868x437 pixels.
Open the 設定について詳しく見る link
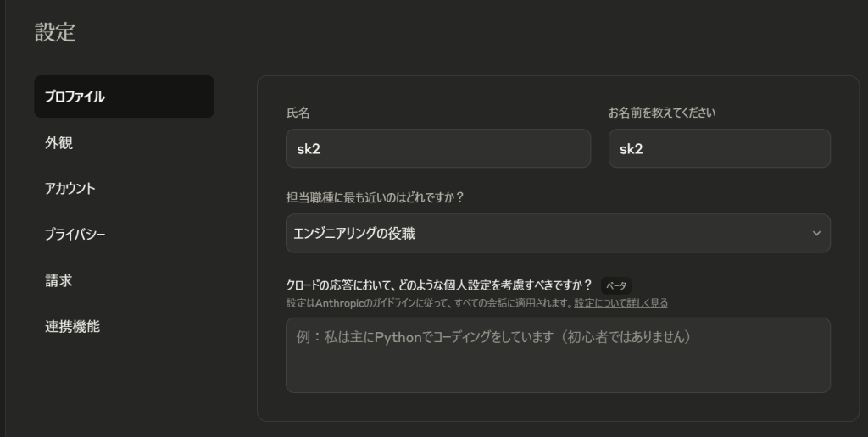coord(620,303)
